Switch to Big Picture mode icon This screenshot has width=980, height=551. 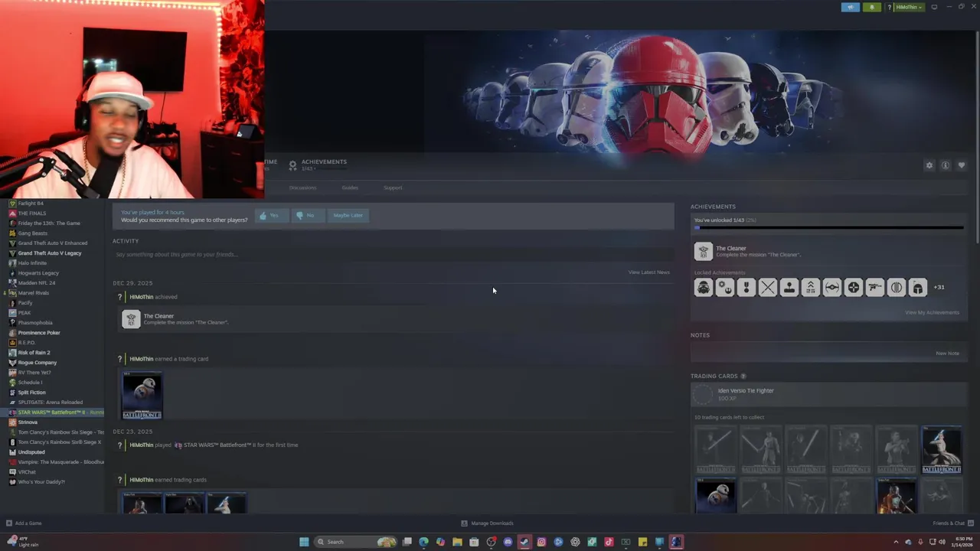934,7
